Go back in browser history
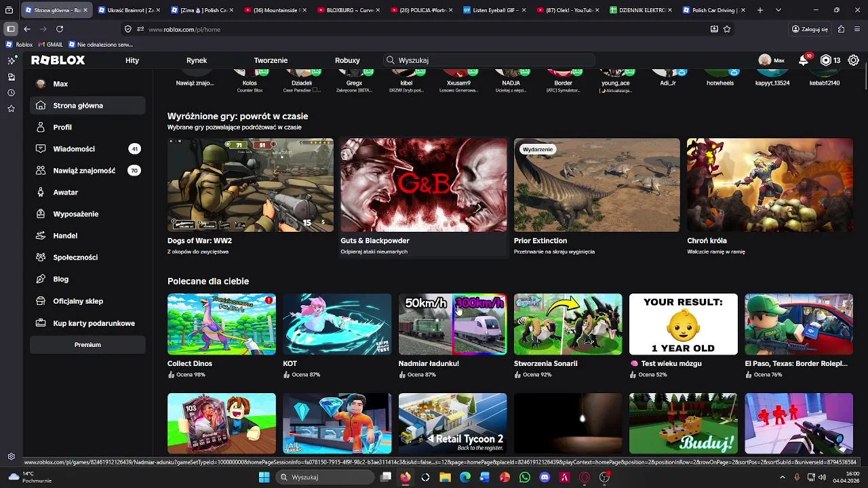 tap(27, 29)
